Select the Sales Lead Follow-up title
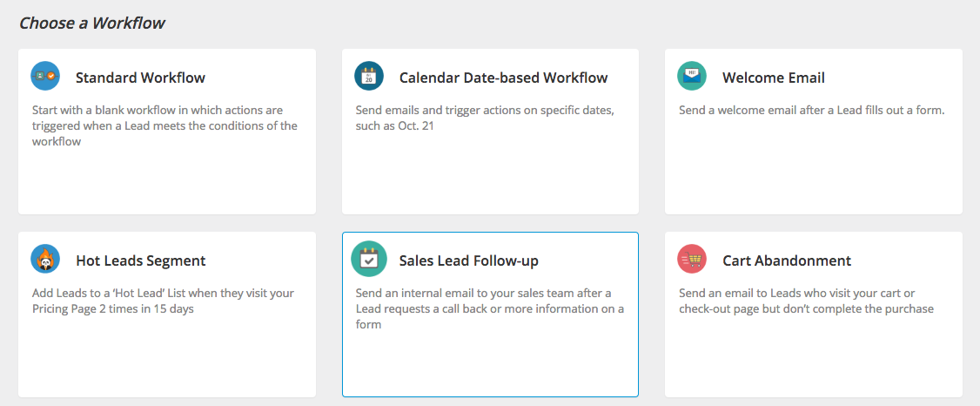Image resolution: width=980 pixels, height=406 pixels. [474, 261]
